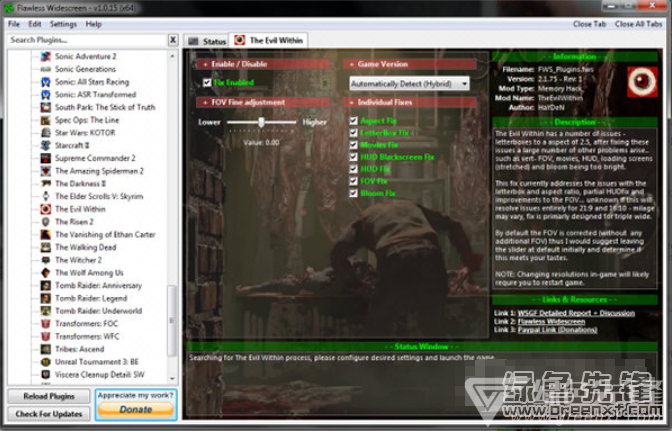
Task: Pick the Sonic: ASR Transformed icon
Action: point(46,94)
